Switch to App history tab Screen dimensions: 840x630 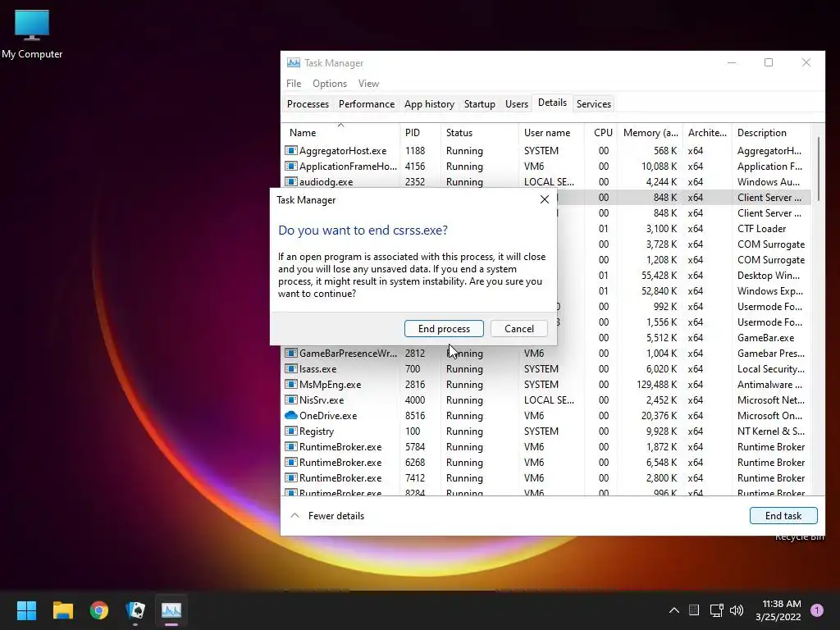point(429,104)
